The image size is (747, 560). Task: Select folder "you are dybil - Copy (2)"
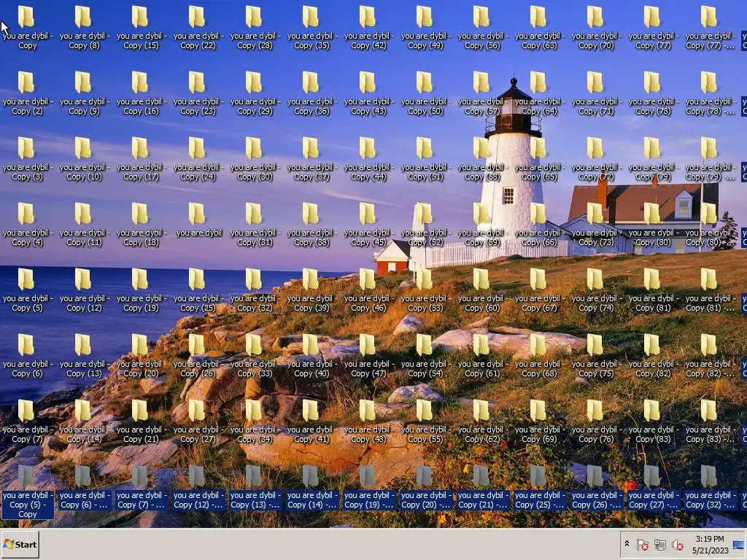pyautogui.click(x=26, y=94)
